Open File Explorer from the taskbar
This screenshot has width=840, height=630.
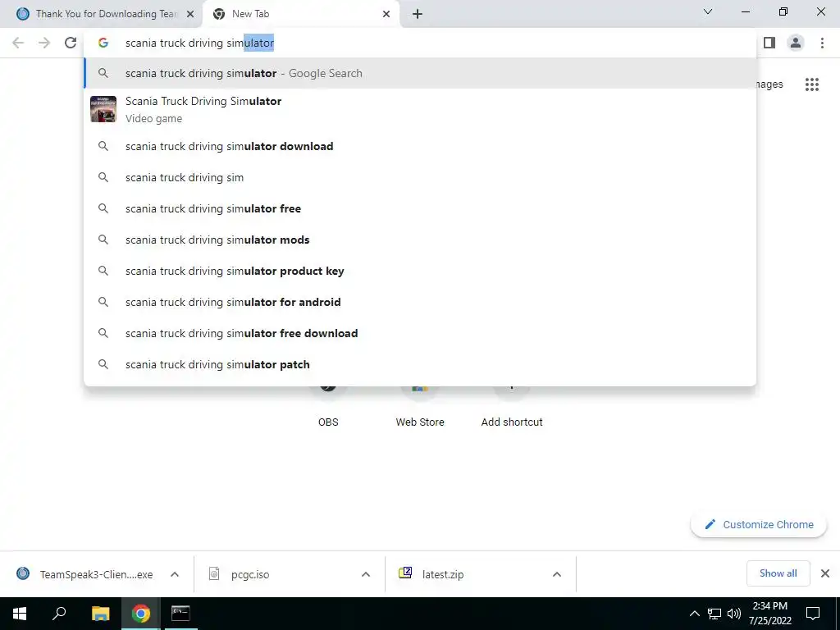(100, 614)
